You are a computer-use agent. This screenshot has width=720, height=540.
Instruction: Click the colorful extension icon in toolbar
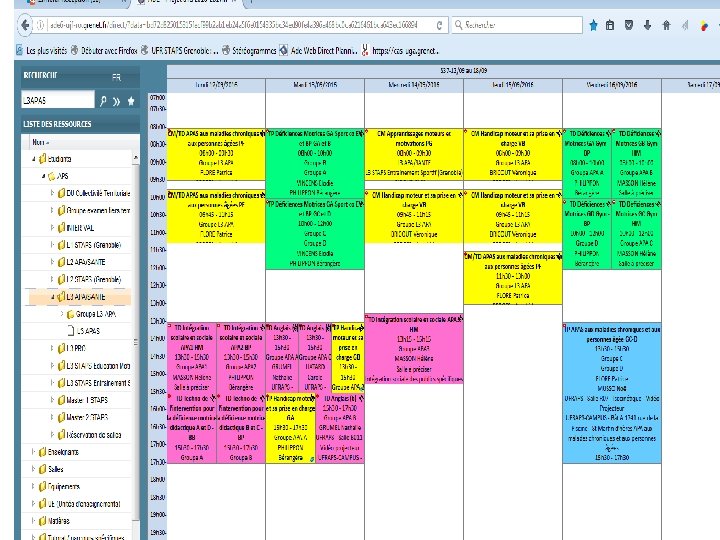click(704, 26)
